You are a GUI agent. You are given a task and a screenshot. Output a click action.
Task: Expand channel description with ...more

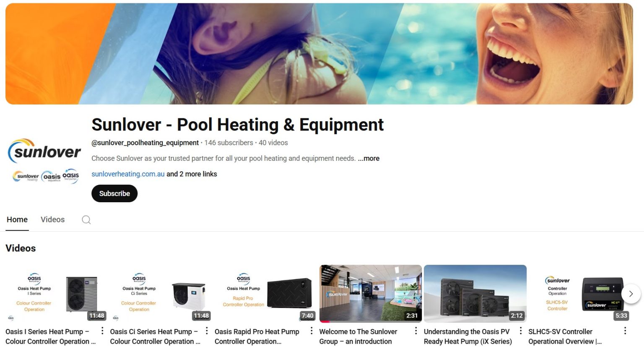[x=369, y=159]
